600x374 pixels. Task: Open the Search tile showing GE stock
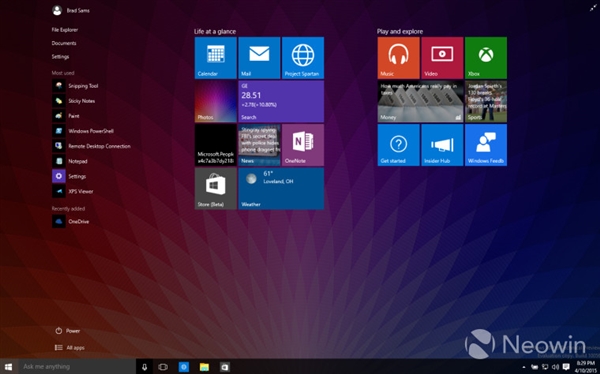pos(281,101)
